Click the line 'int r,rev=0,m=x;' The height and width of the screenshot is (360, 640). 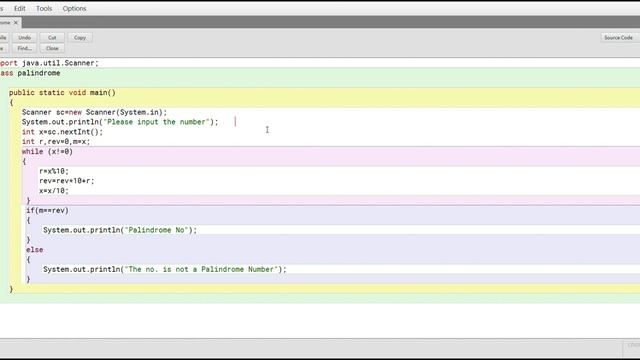click(56, 142)
